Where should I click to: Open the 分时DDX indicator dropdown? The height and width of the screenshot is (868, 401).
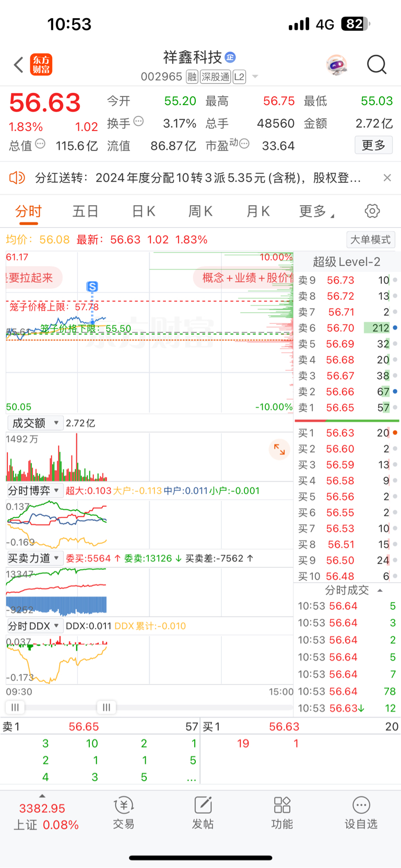(x=34, y=626)
